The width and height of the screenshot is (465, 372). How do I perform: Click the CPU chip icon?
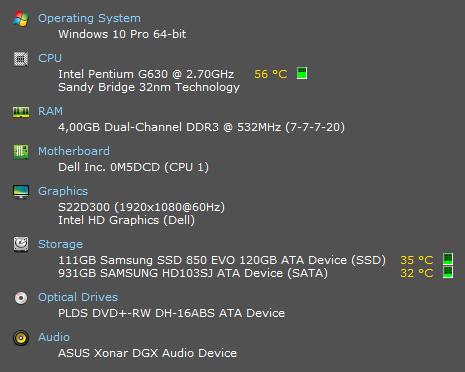pyautogui.click(x=21, y=59)
